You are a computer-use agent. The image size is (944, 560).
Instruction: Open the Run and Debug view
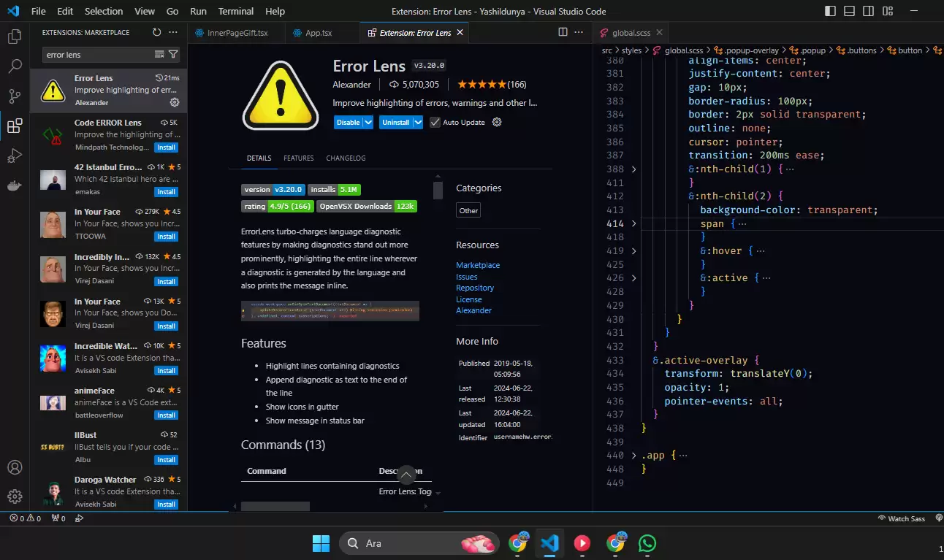[15, 156]
